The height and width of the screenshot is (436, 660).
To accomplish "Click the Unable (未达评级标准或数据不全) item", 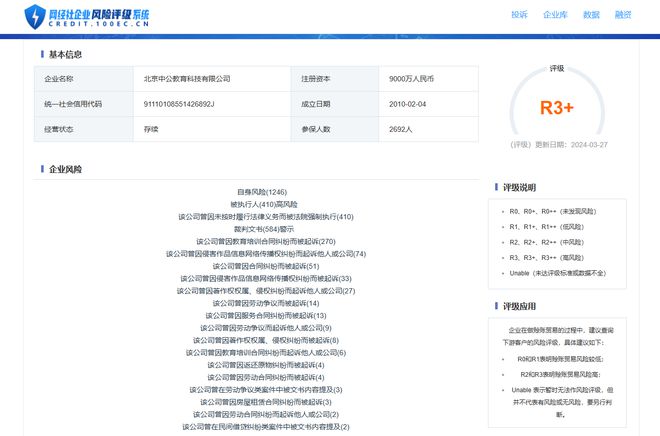I will [557, 273].
